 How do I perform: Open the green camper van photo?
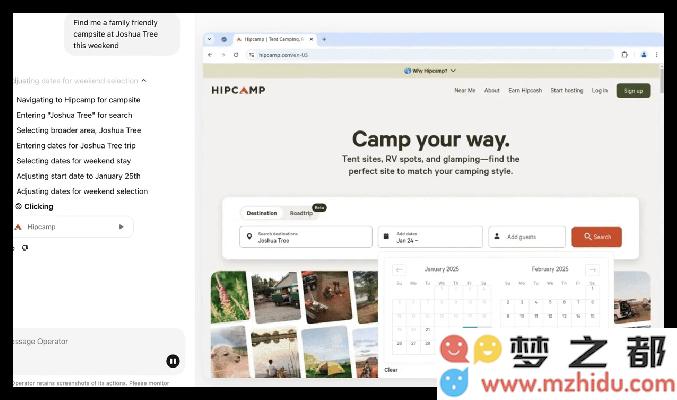[276, 297]
